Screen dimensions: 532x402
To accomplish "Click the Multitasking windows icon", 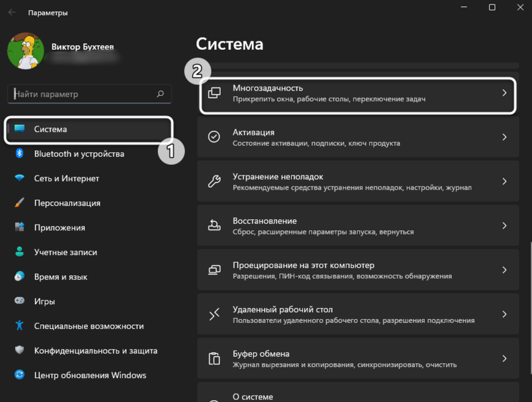I will click(214, 93).
